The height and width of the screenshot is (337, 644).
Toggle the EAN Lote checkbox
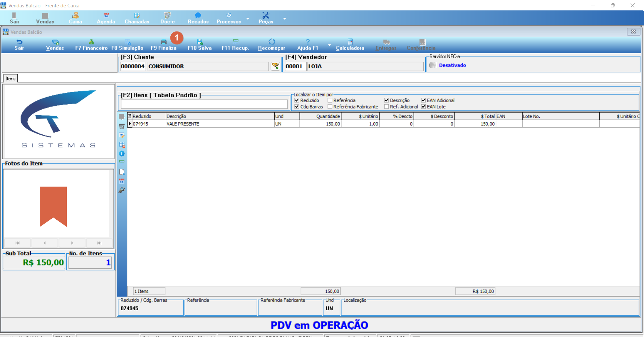pyautogui.click(x=423, y=107)
